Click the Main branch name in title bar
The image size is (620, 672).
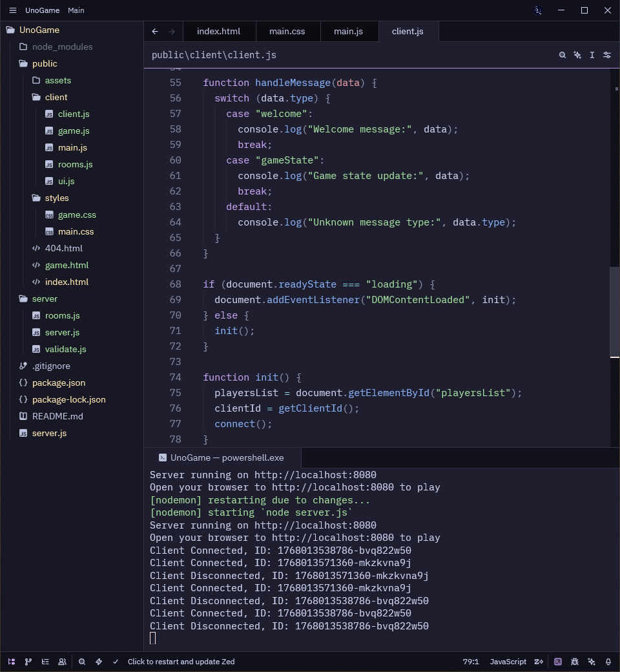pyautogui.click(x=76, y=10)
